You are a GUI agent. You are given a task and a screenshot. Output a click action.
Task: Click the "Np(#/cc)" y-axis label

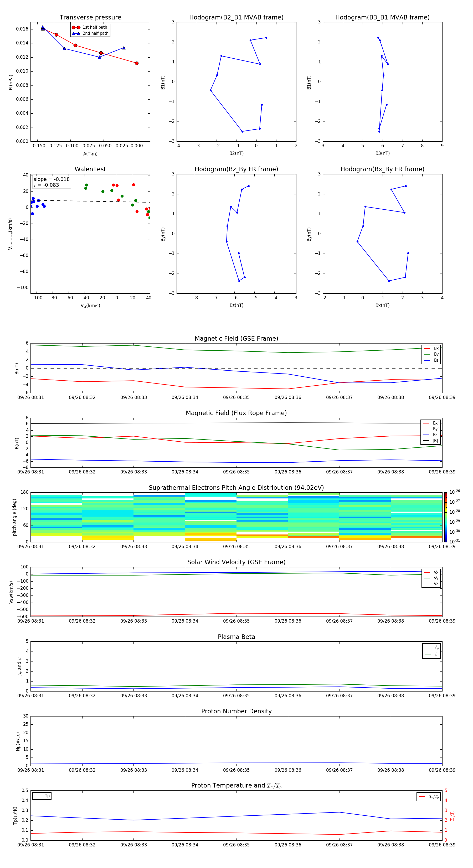point(18,741)
